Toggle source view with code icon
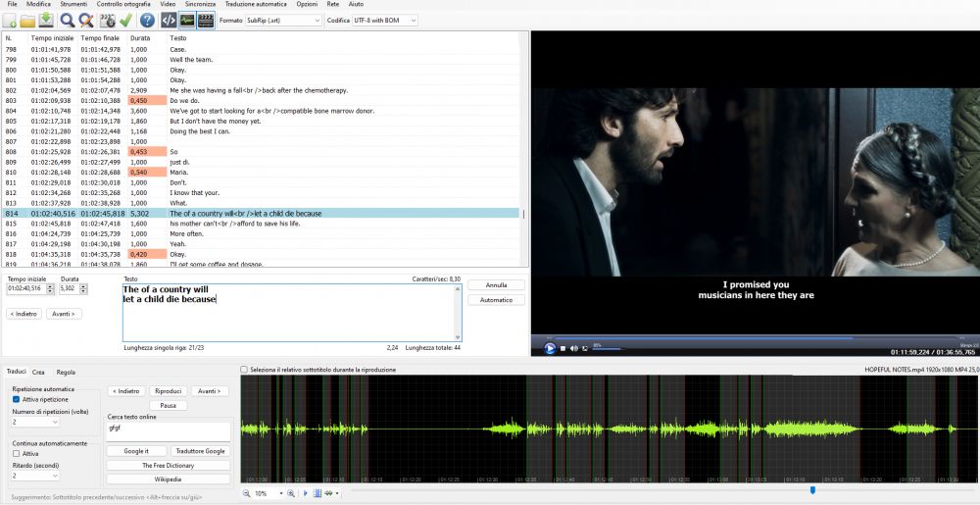Image resolution: width=980 pixels, height=505 pixels. 169,21
